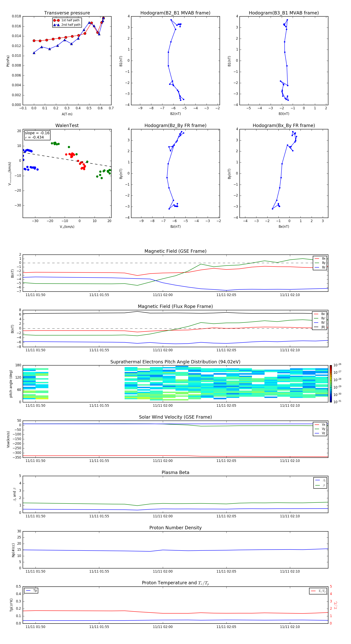The height and width of the screenshot is (644, 351).
Task: Click the "Bz'" legend entry in flux rope plot
Action: [x=320, y=323]
